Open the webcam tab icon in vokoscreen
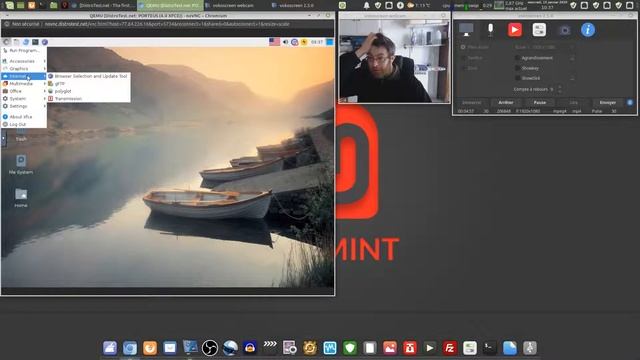The width and height of the screenshot is (640, 360). [564, 30]
